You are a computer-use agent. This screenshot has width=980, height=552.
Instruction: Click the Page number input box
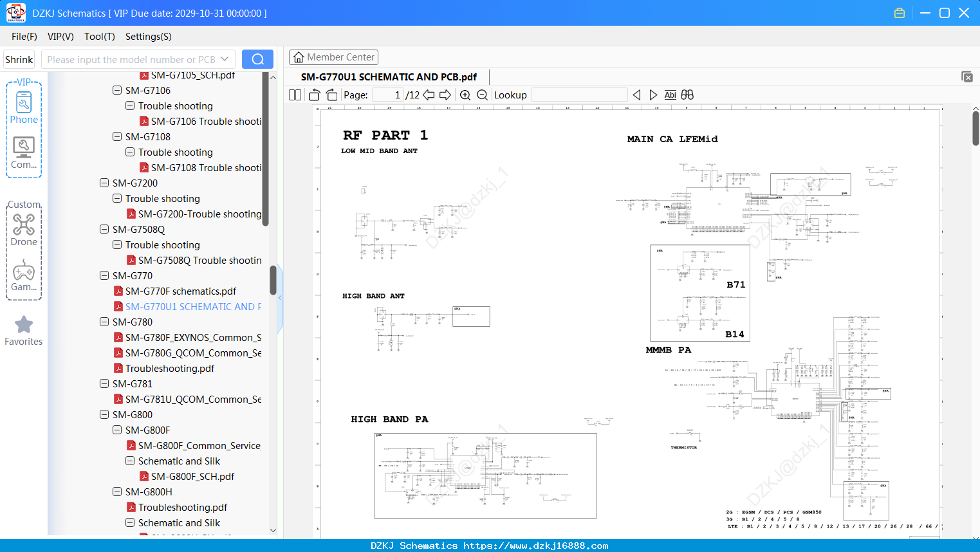point(388,95)
